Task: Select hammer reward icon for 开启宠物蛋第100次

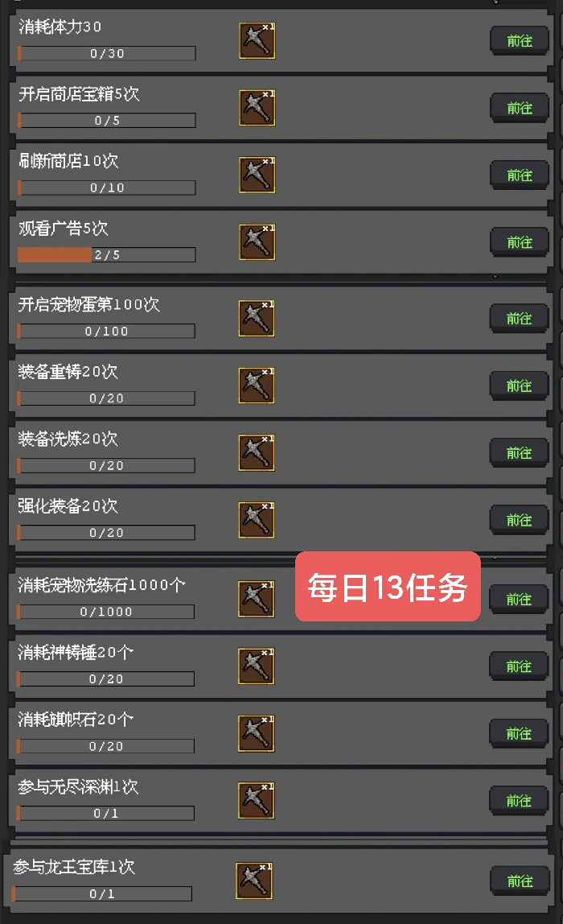Action: coord(257,318)
